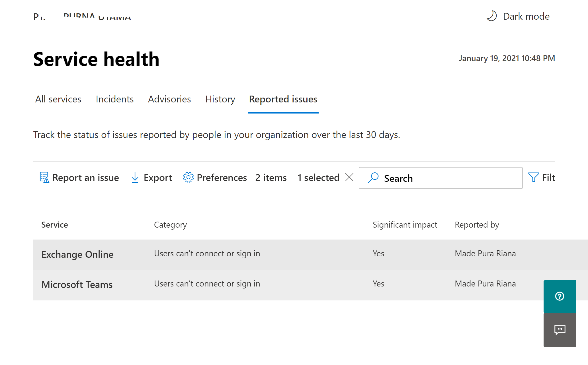Click Yes in the Exchange Online row
588x365 pixels.
point(378,253)
